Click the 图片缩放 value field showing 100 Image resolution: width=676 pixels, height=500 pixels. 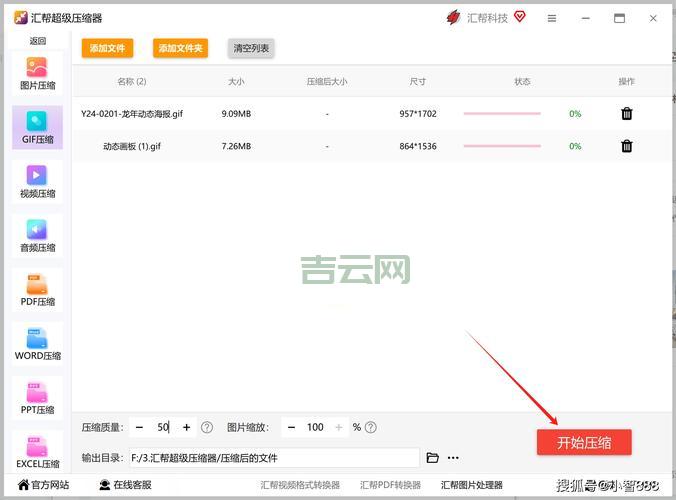pos(315,427)
